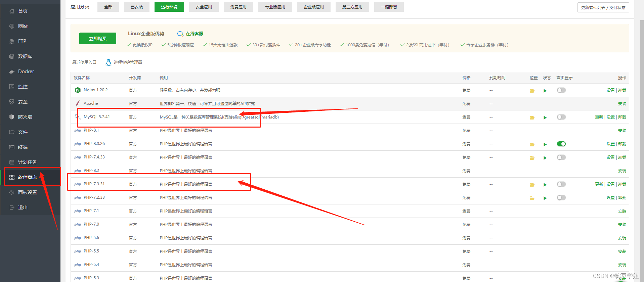Enable homepage display for PHP-7.2.33
The image size is (644, 282).
(561, 197)
